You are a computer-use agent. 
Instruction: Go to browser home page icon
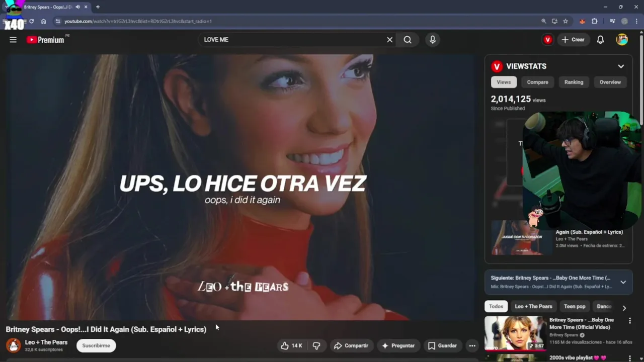coord(44,21)
